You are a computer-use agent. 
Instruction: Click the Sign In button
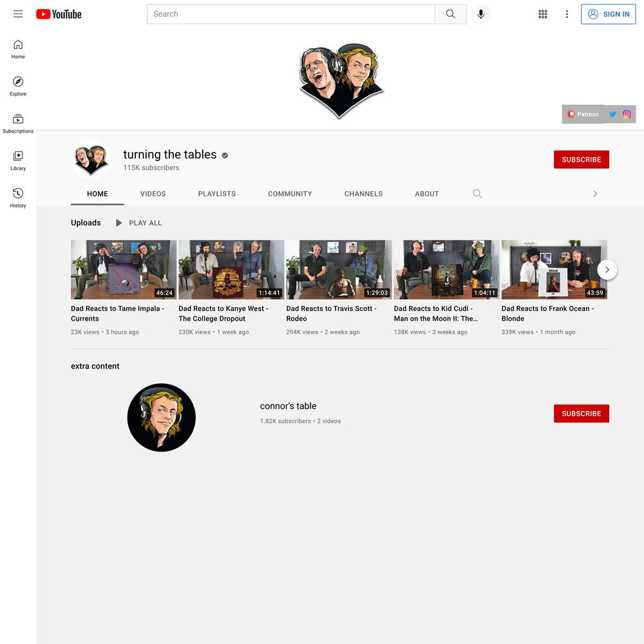609,14
